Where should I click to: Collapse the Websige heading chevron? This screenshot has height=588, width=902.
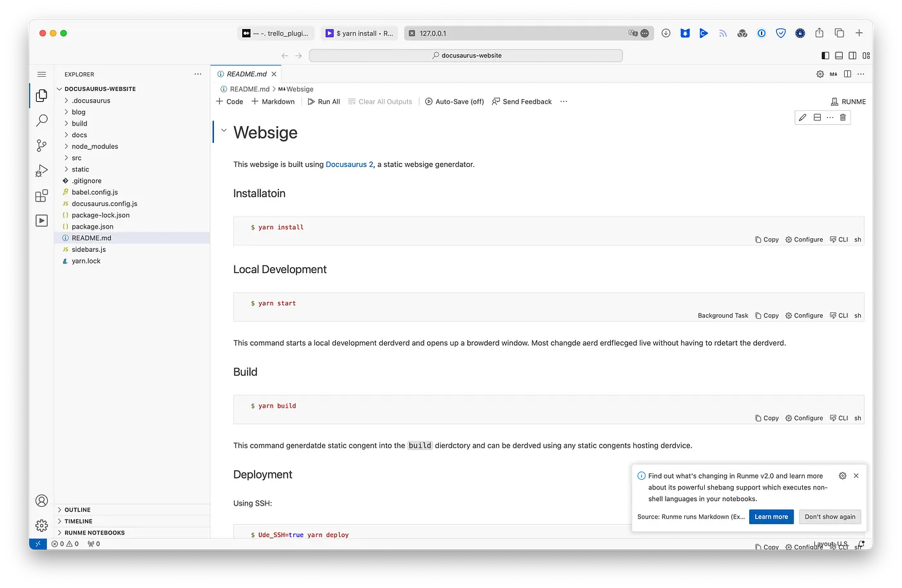223,129
